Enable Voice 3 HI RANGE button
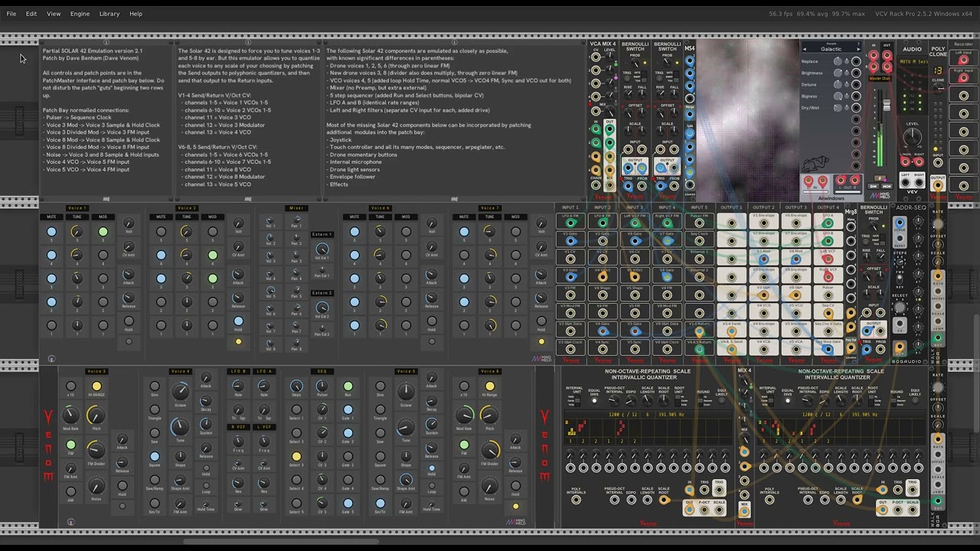Viewport: 980px width, 551px height. click(96, 386)
